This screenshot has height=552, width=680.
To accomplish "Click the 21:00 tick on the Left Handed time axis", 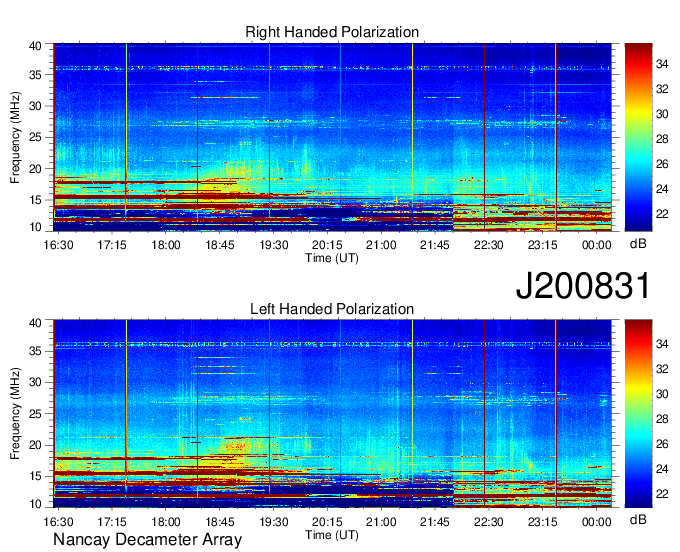I will click(x=381, y=522).
